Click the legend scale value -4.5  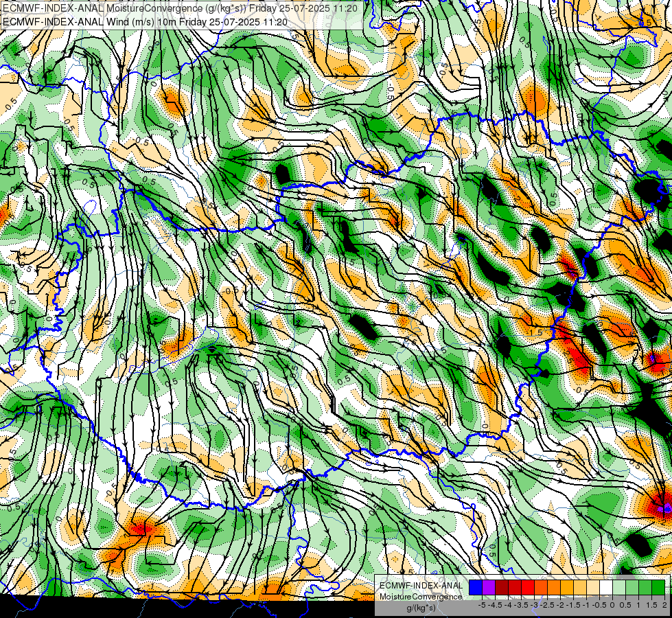tap(496, 605)
